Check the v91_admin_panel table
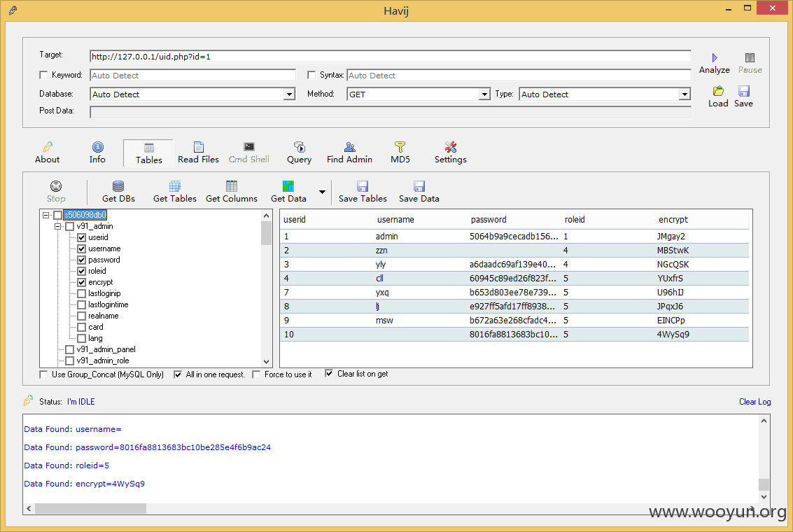 [x=70, y=349]
